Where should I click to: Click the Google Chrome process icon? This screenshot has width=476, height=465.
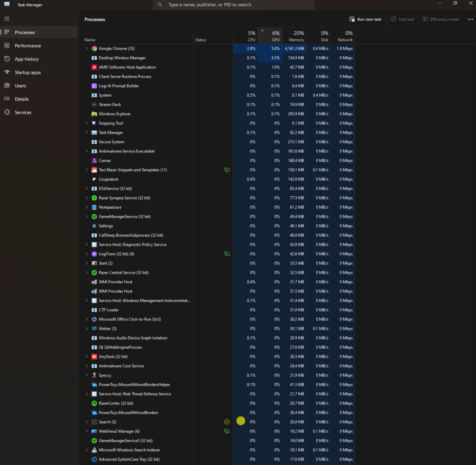point(94,48)
